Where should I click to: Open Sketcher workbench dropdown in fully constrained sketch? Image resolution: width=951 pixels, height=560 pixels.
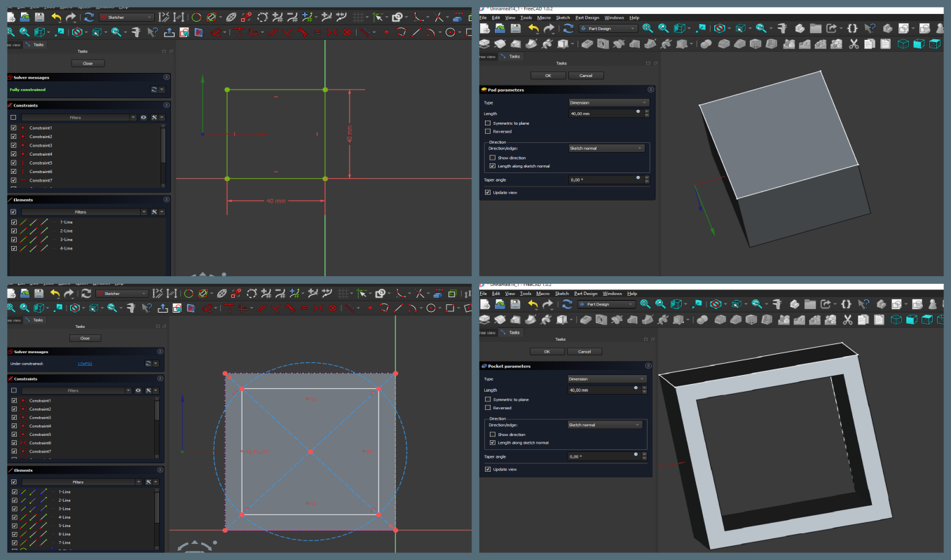pyautogui.click(x=126, y=17)
